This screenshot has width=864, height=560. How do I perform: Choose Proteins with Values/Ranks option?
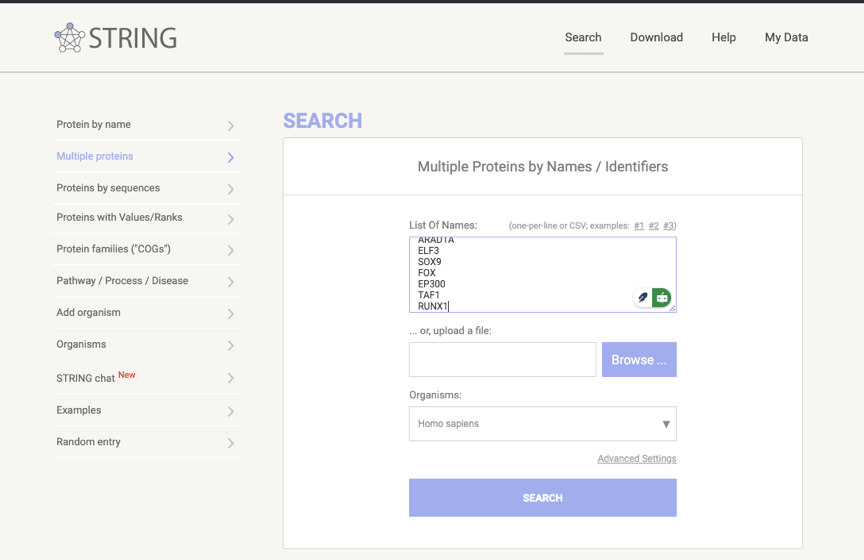pyautogui.click(x=119, y=217)
